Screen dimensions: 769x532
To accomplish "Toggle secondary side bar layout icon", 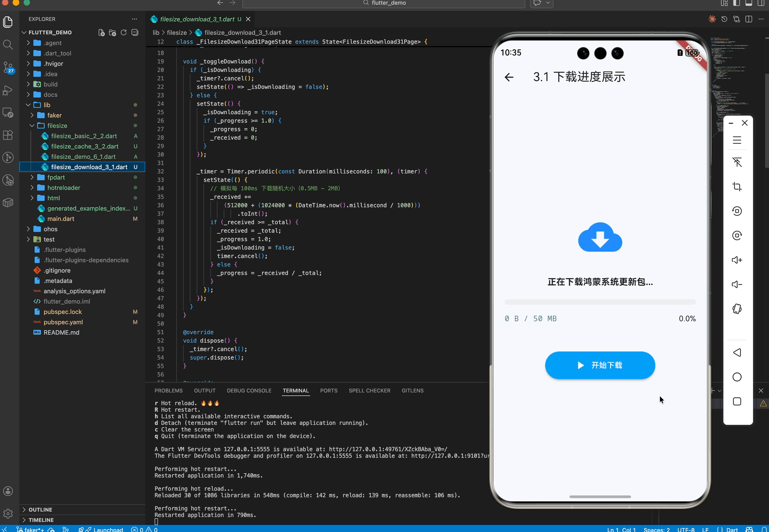I will (x=761, y=3).
